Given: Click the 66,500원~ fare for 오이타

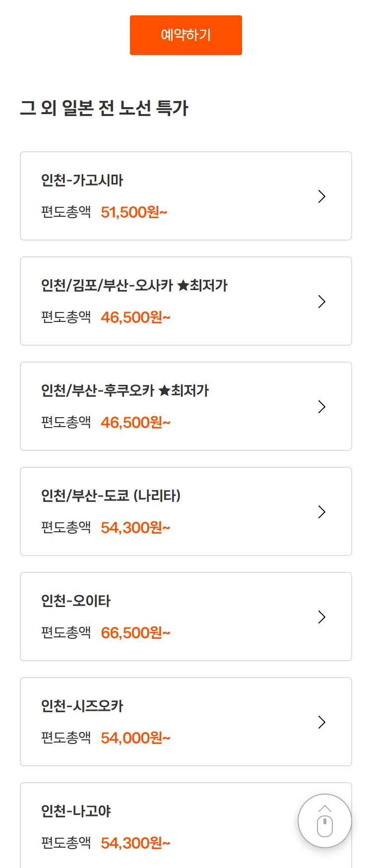Looking at the screenshot, I should tap(135, 633).
